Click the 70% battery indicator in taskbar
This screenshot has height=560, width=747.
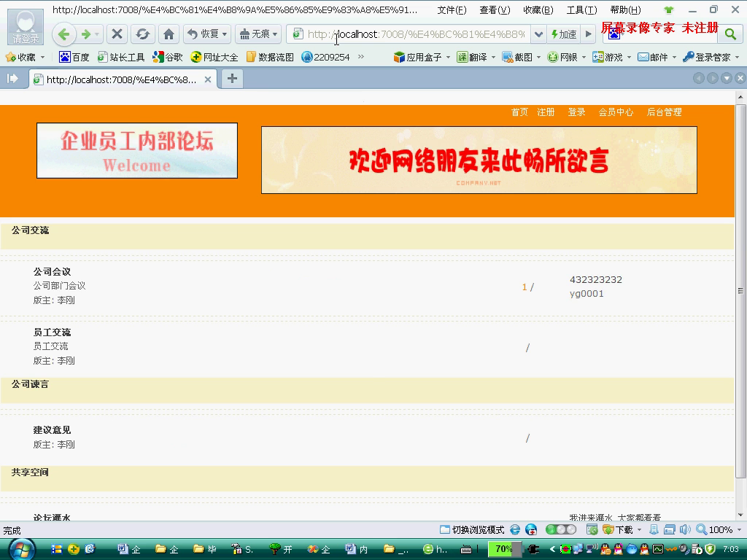pos(504,549)
